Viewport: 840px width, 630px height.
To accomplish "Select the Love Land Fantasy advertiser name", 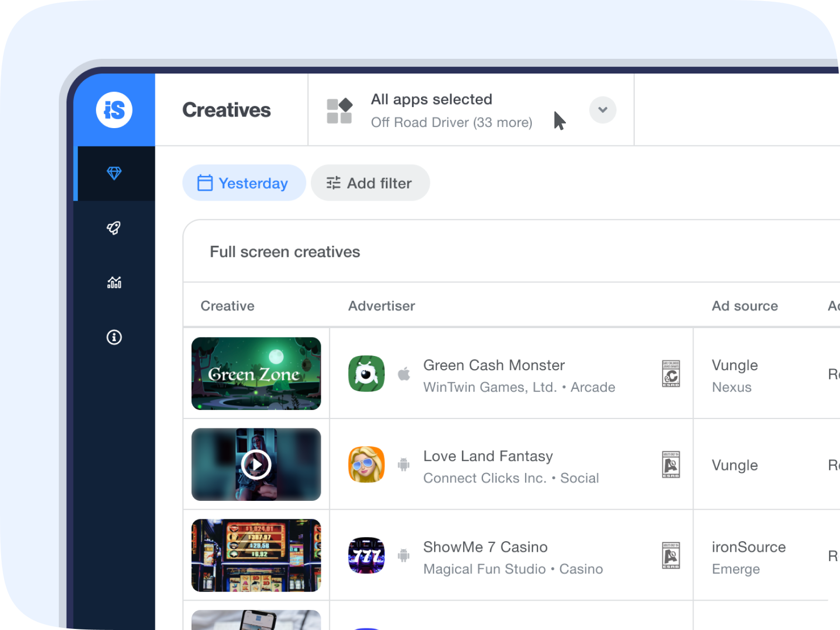I will [x=488, y=456].
